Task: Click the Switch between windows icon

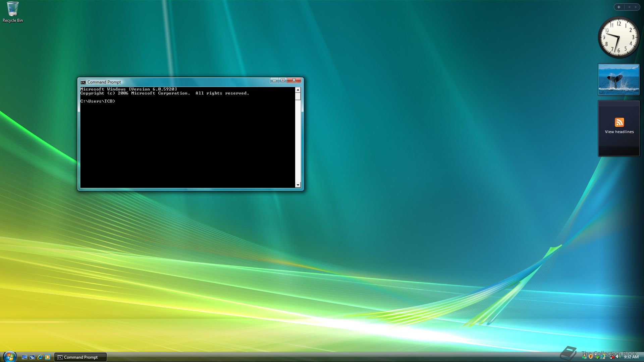Action: tap(32, 357)
